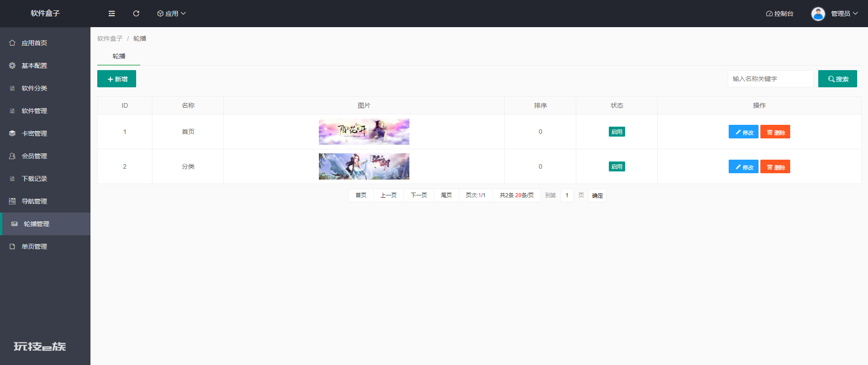Click 修改 for the 首页 row
Image resolution: width=868 pixels, height=365 pixels.
tap(744, 132)
